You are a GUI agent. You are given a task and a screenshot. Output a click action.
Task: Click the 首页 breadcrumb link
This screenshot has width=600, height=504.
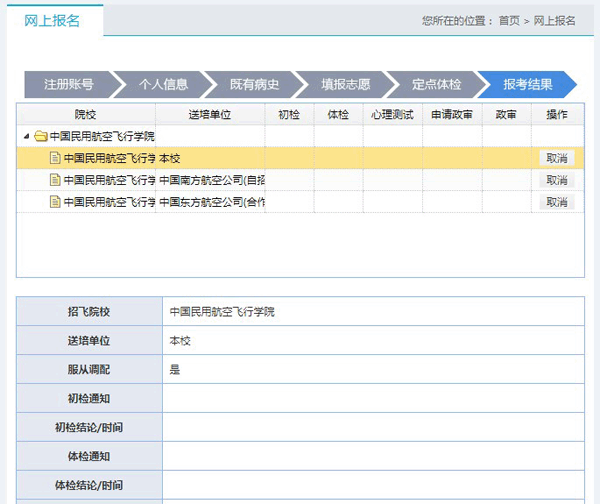[509, 20]
